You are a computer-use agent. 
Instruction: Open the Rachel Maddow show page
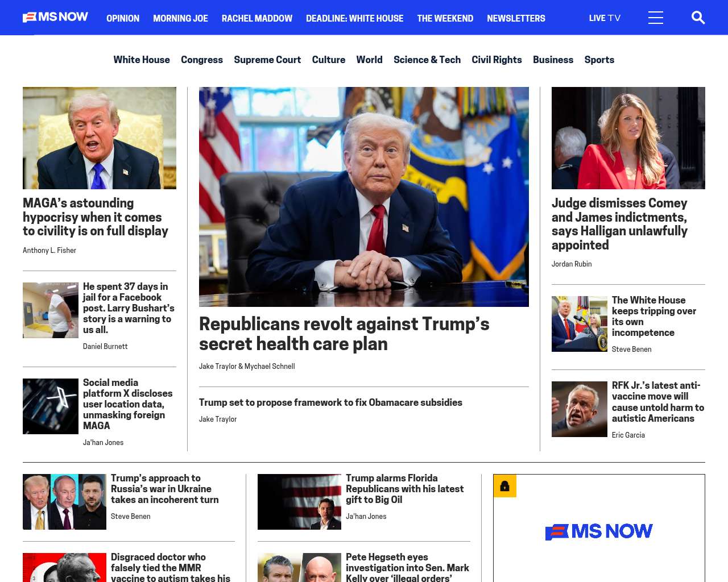point(257,18)
